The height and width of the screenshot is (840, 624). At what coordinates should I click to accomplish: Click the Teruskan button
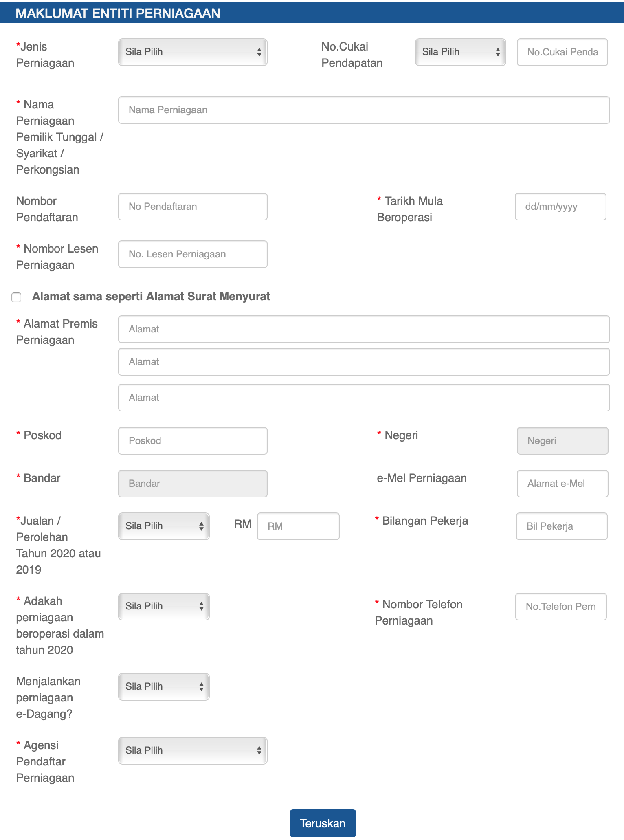[x=323, y=823]
